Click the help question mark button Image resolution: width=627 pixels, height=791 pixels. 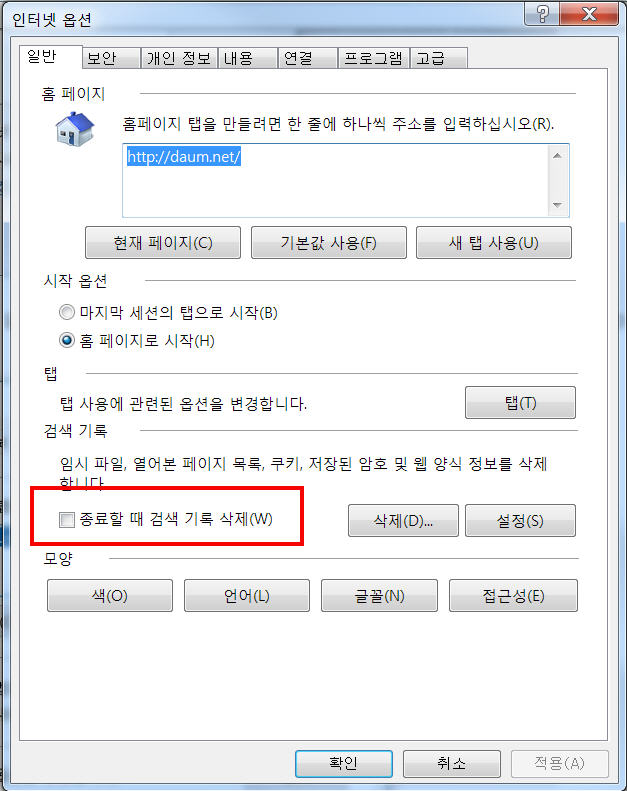coord(542,14)
